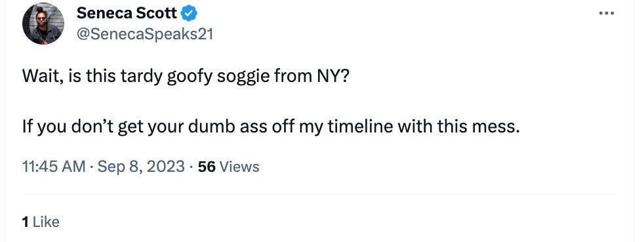The height and width of the screenshot is (242, 644).
Task: Click the tweet line about my timeline
Action: click(x=271, y=127)
